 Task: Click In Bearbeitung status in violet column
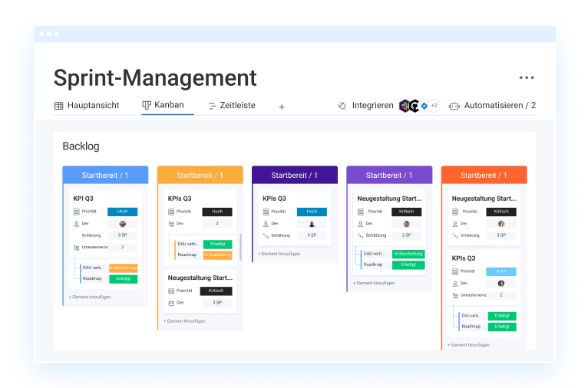[408, 254]
